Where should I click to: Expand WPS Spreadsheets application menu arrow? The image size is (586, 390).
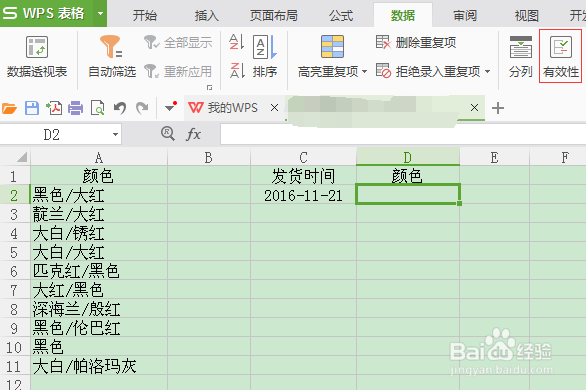coord(100,13)
